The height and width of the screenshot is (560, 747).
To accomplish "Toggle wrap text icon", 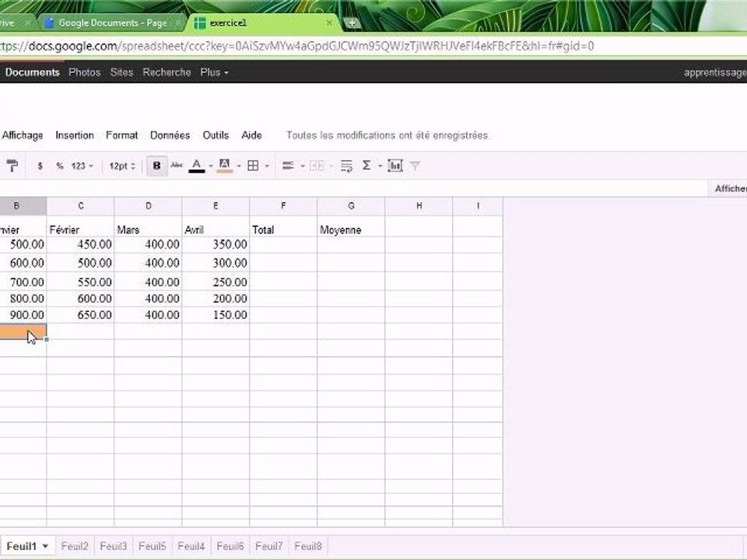I will (x=346, y=166).
